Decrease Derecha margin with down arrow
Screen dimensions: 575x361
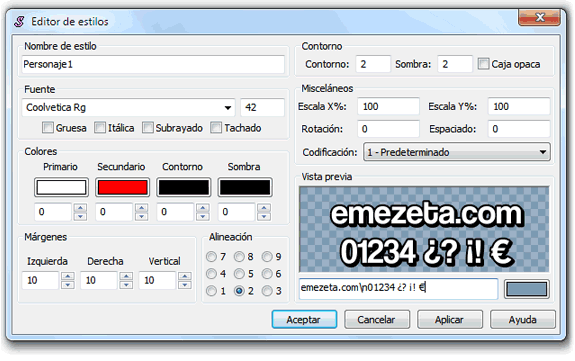point(127,284)
